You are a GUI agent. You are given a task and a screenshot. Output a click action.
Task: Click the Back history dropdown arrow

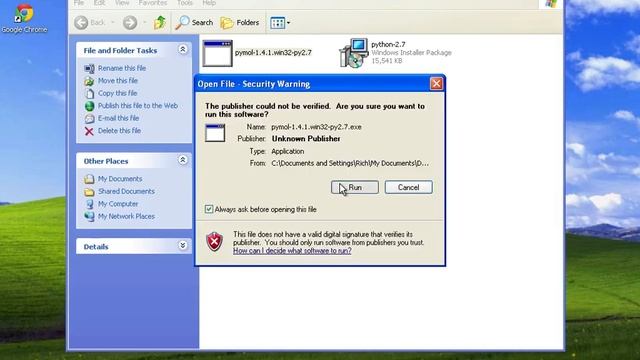coord(112,23)
